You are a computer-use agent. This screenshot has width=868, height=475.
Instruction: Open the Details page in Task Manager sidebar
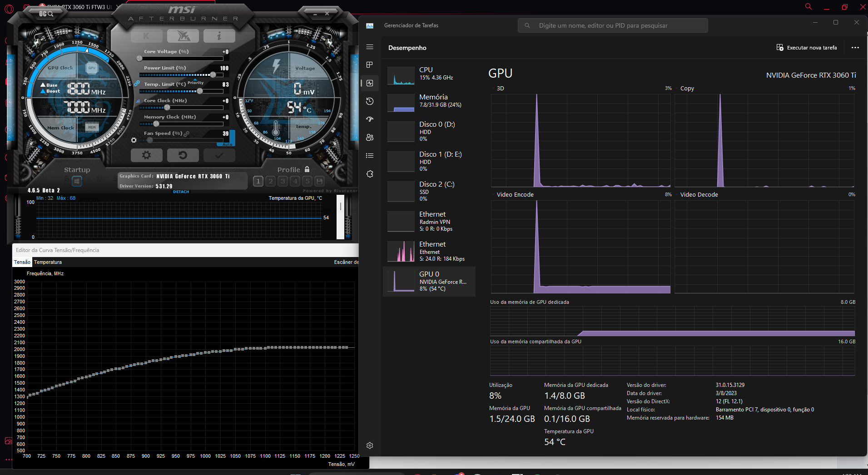tap(370, 156)
